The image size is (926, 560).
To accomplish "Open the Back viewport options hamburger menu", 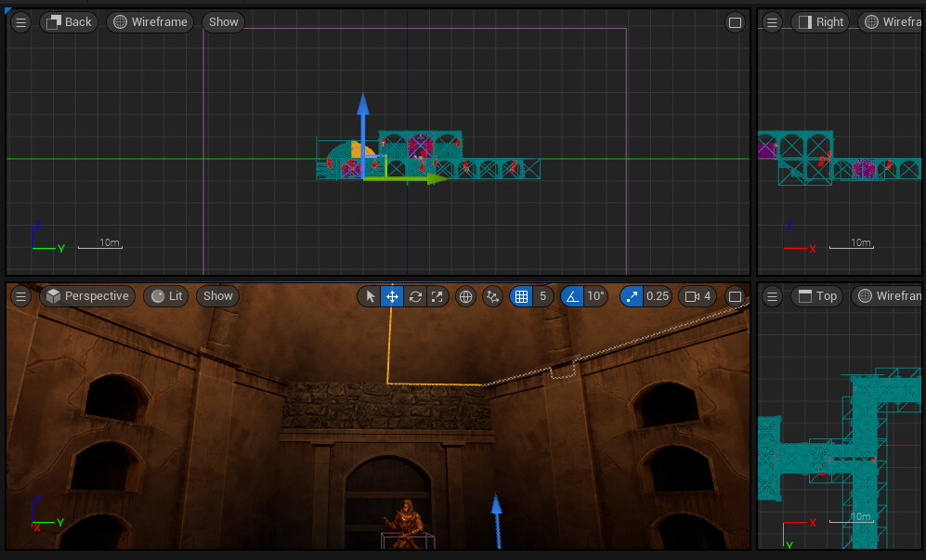I will pyautogui.click(x=20, y=22).
